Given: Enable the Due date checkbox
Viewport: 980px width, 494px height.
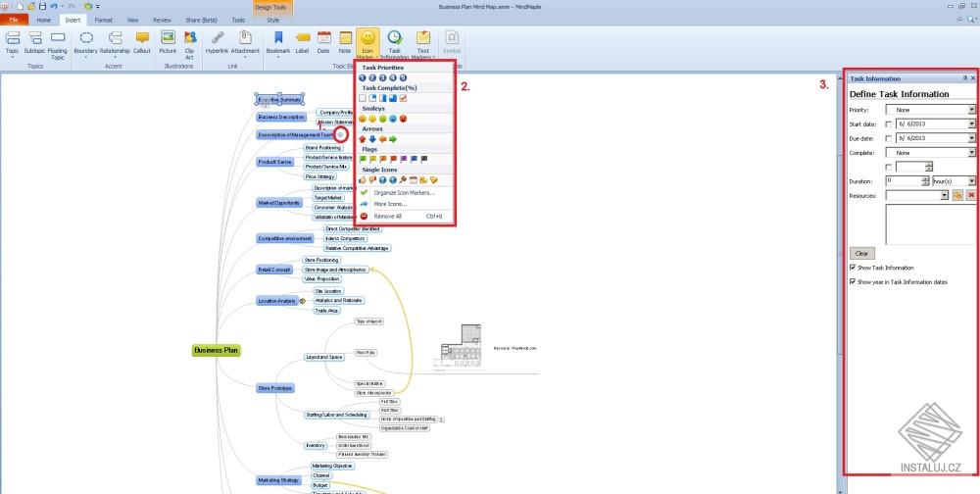Looking at the screenshot, I should coord(890,138).
